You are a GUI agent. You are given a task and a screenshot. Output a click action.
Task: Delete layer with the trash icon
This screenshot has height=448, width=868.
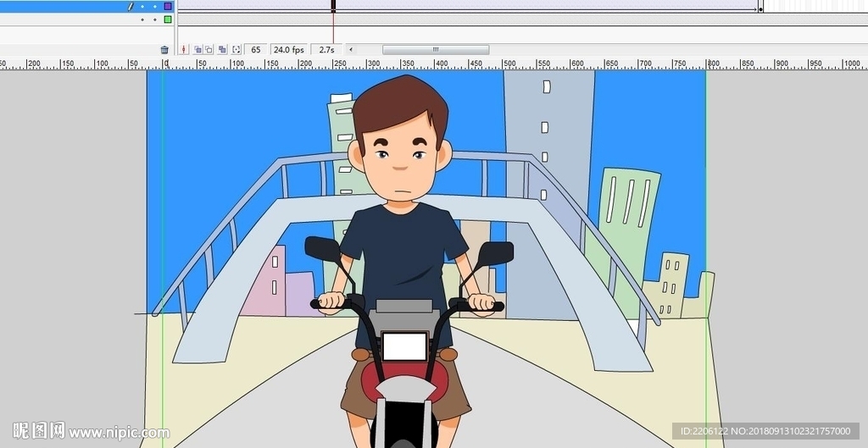tap(164, 50)
